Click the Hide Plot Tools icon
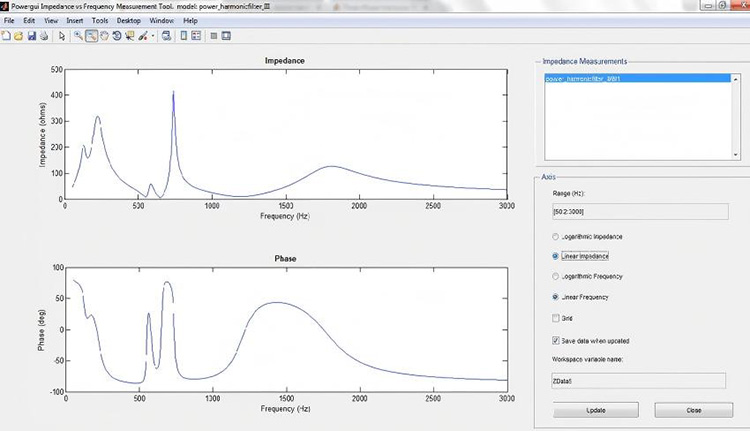This screenshot has height=431, width=750. (x=214, y=36)
